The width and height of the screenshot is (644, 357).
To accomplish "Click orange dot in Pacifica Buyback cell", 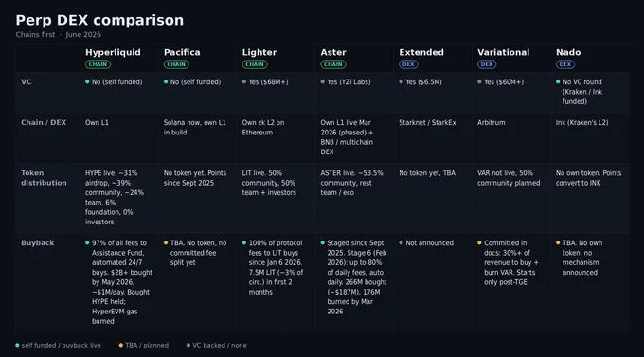I will tap(166, 242).
